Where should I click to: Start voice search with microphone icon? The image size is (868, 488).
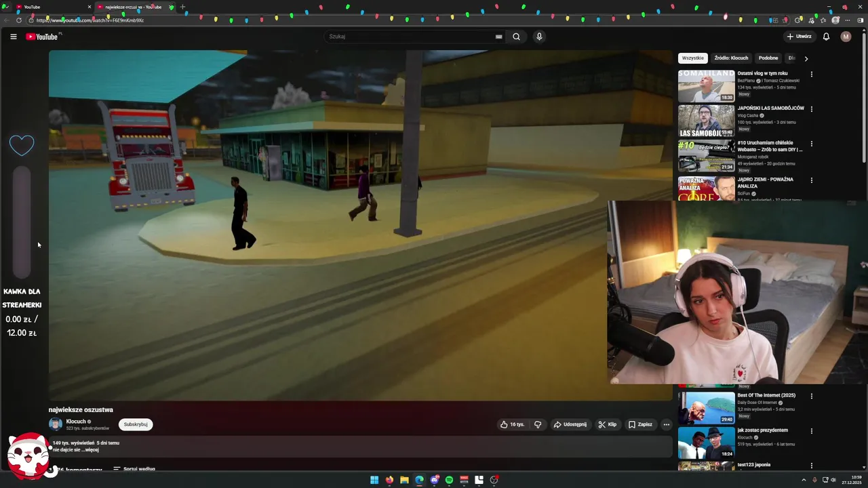539,37
